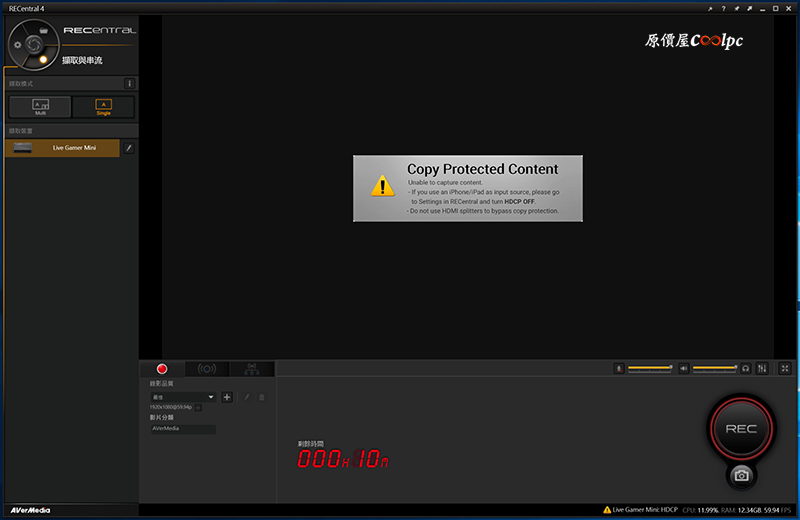
Task: Toggle headphone monitoring icon
Action: pyautogui.click(x=746, y=368)
